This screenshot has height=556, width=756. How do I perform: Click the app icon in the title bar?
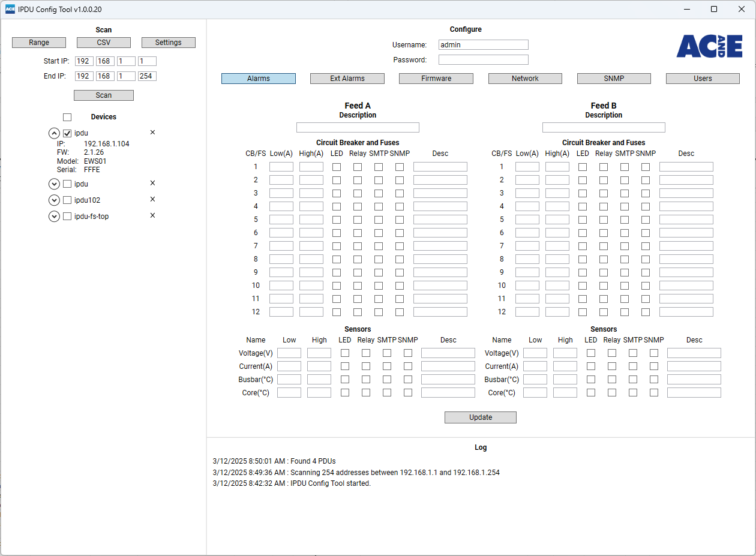(x=10, y=9)
